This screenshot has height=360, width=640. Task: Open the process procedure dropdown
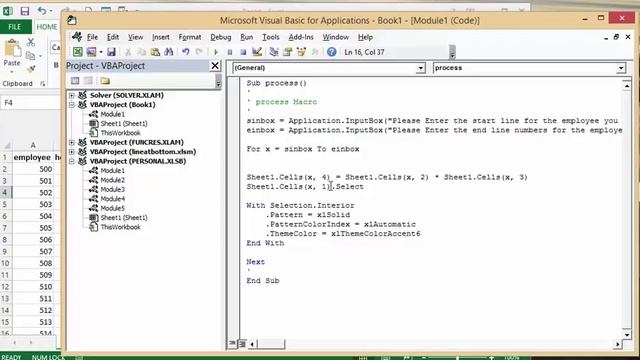click(x=621, y=68)
